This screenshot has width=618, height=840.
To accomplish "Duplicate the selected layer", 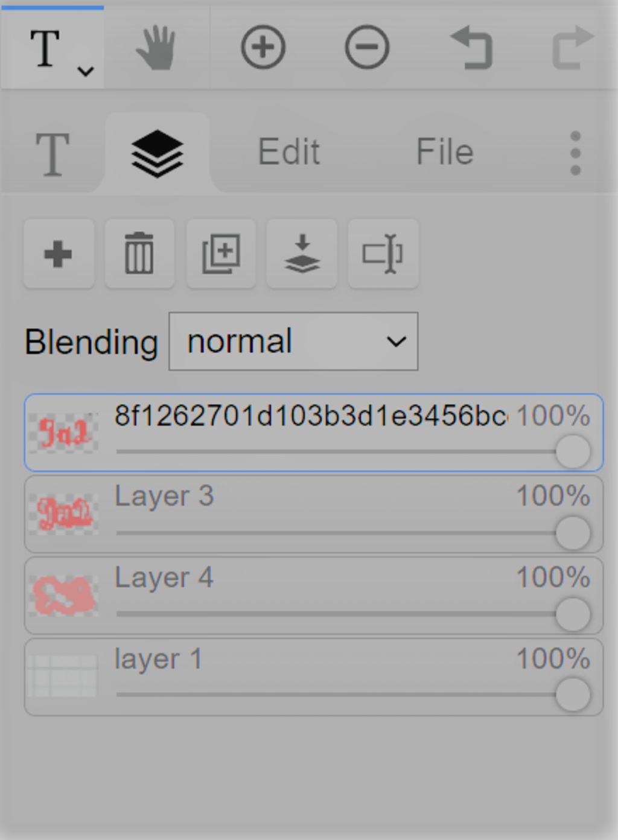I will [x=221, y=254].
